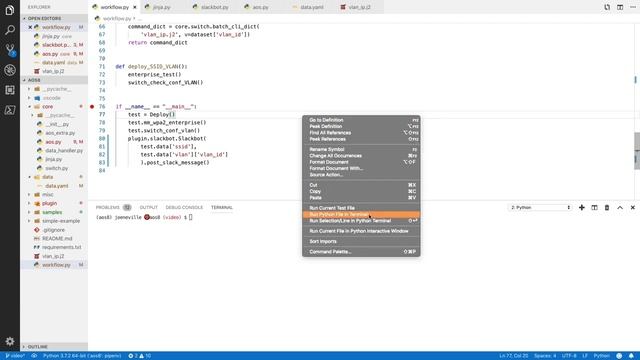Image resolution: width=640 pixels, height=360 pixels.
Task: Click the UTF-8 encoding selector
Action: [569, 356]
